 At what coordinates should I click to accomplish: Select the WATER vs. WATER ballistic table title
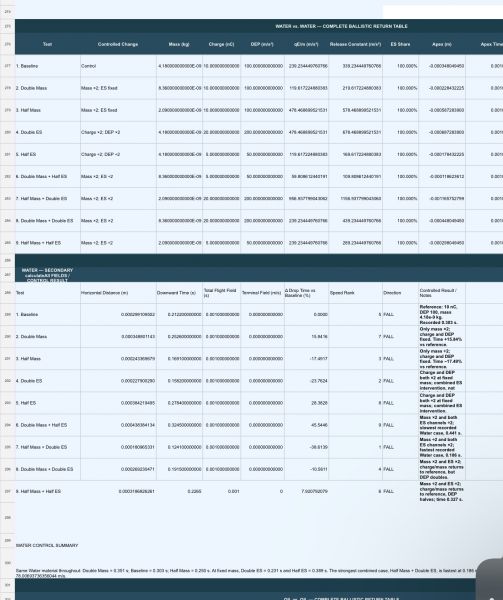click(x=341, y=26)
